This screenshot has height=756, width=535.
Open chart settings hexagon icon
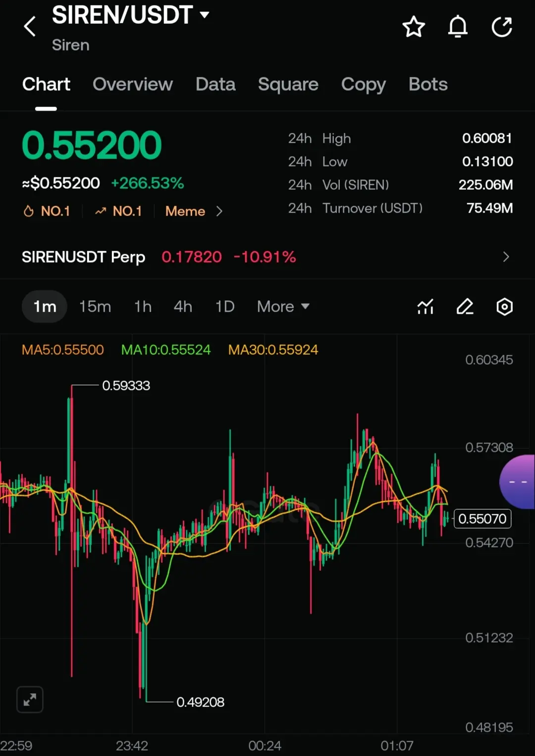click(504, 307)
